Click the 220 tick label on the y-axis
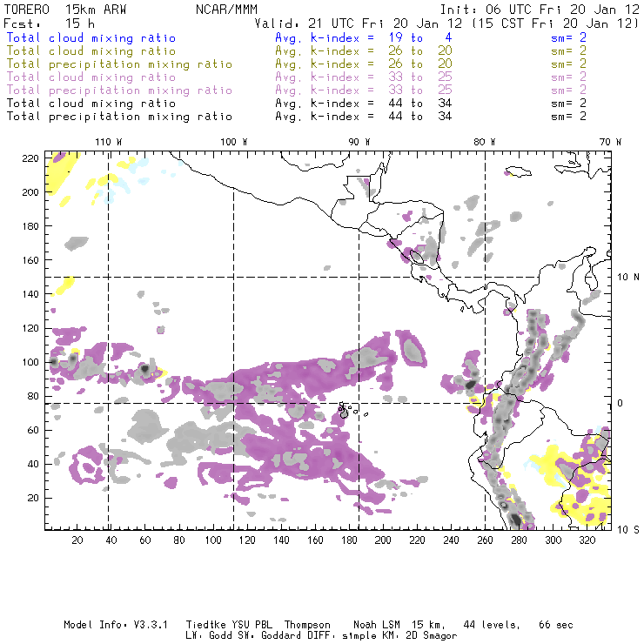 [x=30, y=158]
